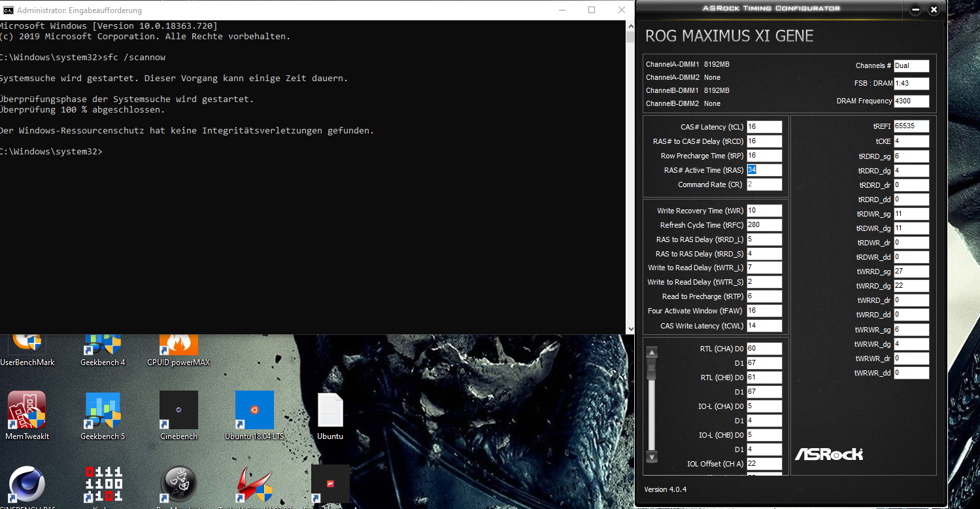Screen dimensions: 980x509
Task: Click the tWRWR_dd field
Action: [x=911, y=373]
